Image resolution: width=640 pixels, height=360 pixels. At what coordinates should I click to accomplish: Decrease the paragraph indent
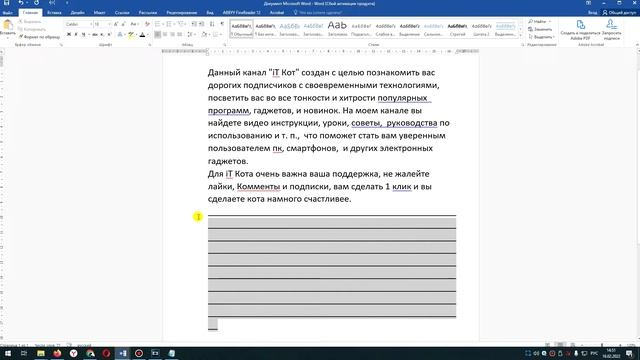tap(194, 24)
